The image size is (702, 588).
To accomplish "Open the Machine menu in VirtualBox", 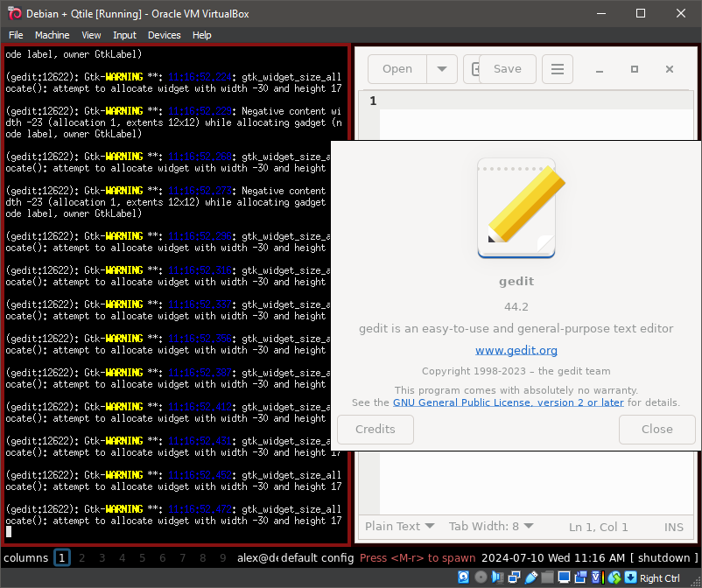I will [52, 35].
